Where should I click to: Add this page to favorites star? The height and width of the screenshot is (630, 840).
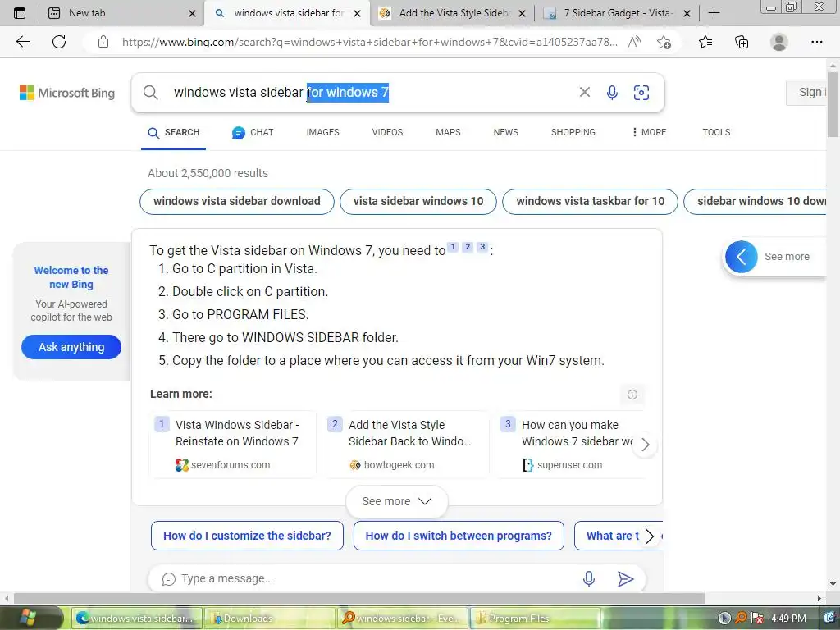(664, 42)
